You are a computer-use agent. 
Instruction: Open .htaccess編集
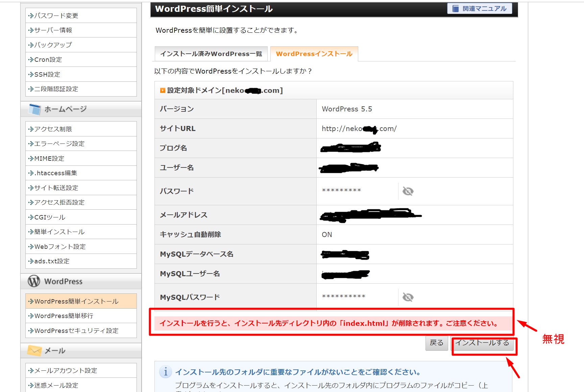coord(81,173)
